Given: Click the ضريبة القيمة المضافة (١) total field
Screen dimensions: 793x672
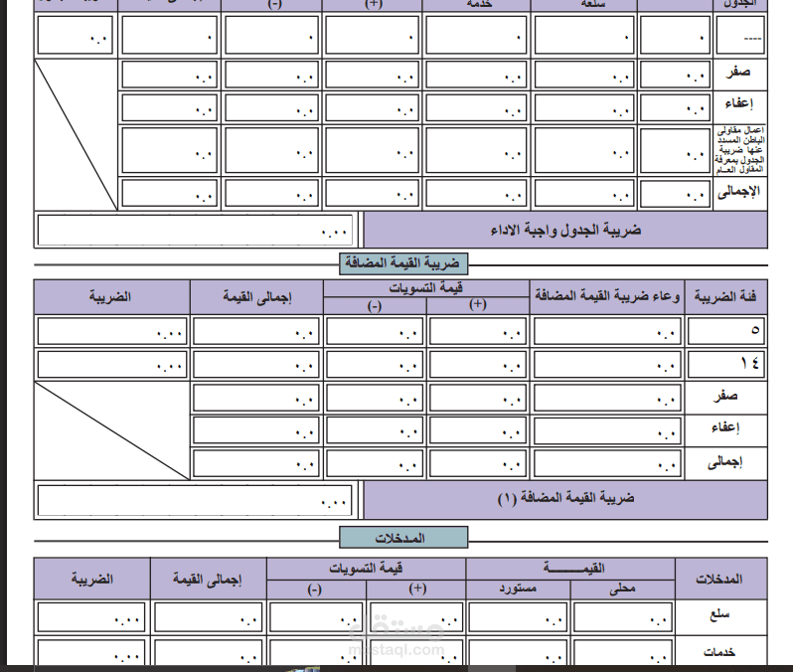Looking at the screenshot, I should coord(195,501).
